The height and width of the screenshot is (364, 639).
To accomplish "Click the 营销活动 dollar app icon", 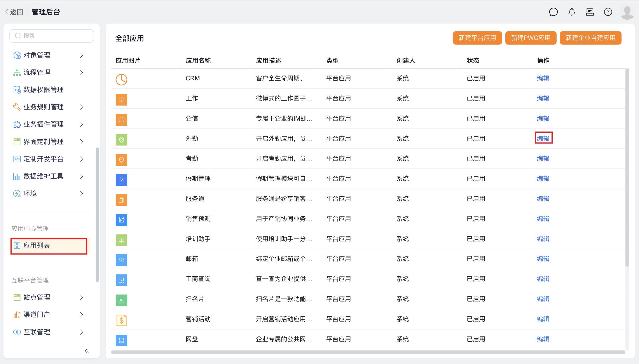I will [x=121, y=320].
